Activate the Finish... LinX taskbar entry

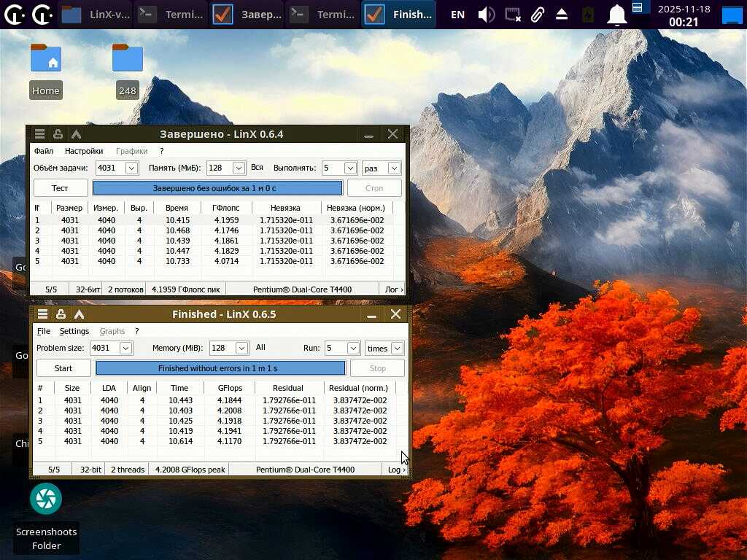[x=399, y=15]
